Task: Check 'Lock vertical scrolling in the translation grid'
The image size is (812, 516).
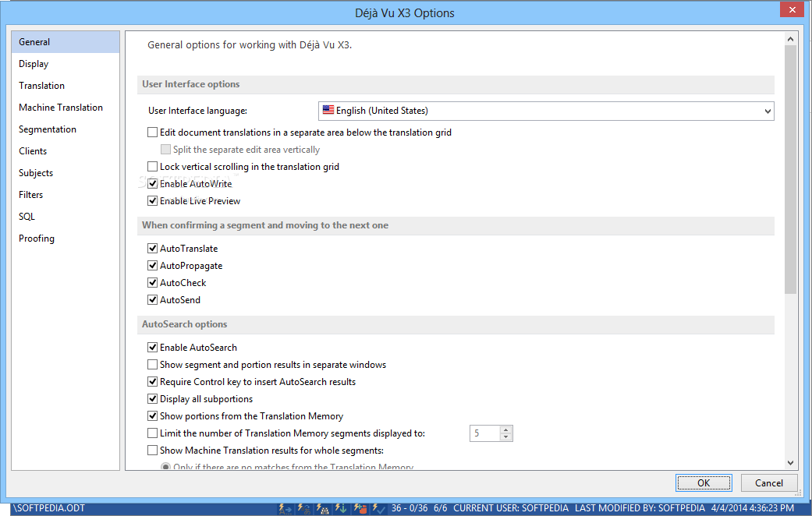Action: 152,167
